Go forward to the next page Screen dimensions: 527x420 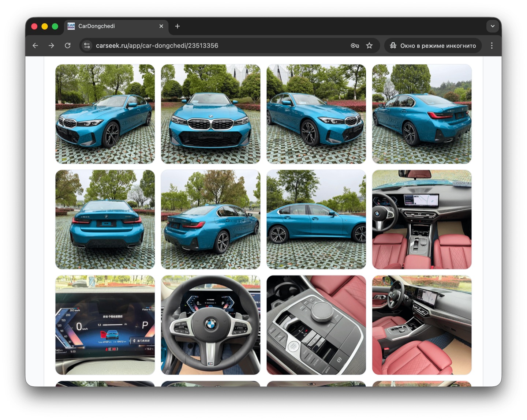[x=51, y=46]
